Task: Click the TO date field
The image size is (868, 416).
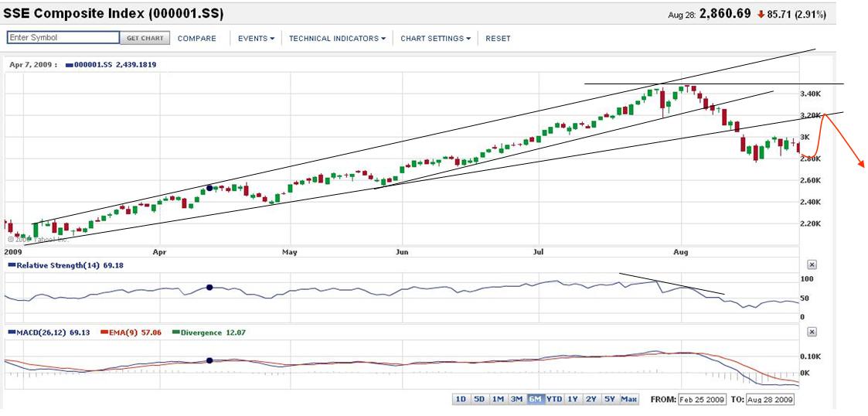Action: (771, 400)
